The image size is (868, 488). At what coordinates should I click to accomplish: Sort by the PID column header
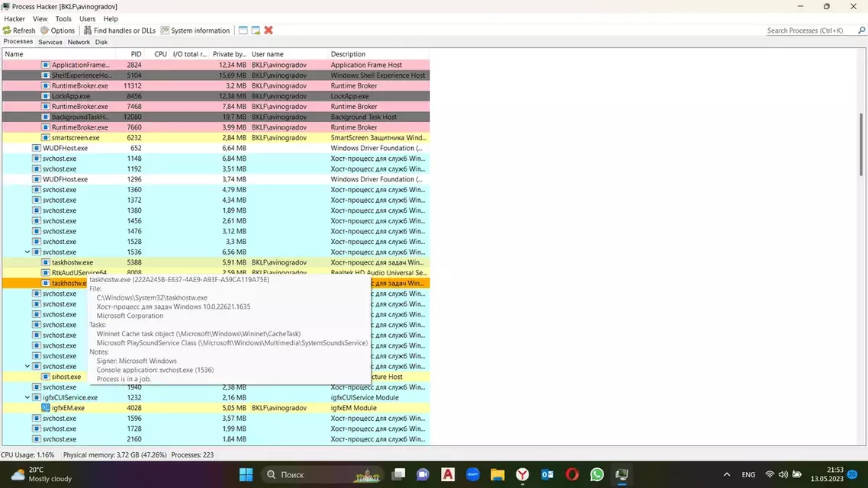(x=130, y=54)
